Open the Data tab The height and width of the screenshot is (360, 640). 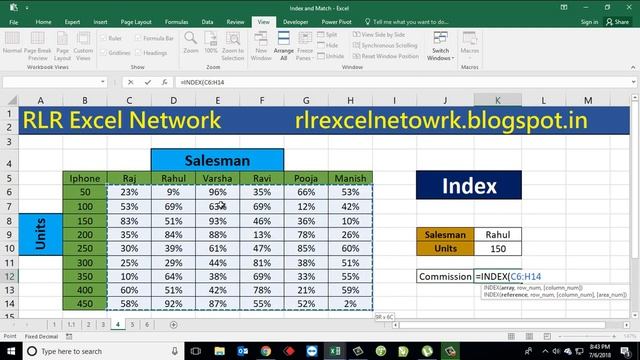click(x=207, y=22)
